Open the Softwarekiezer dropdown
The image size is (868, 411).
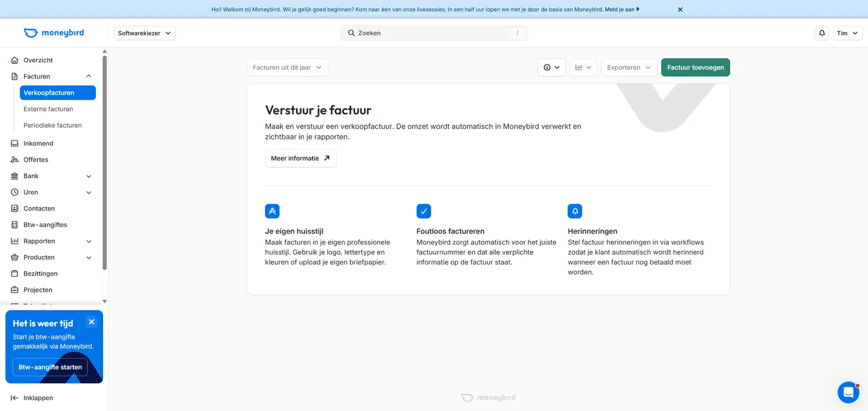(x=145, y=33)
